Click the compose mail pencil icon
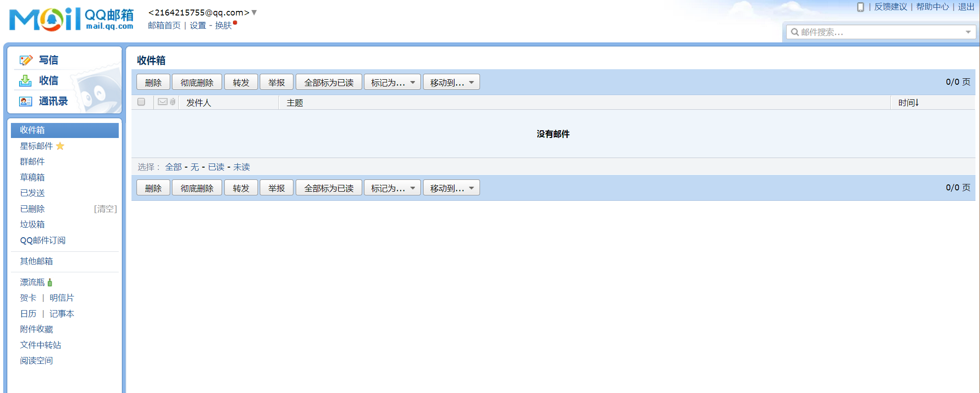The height and width of the screenshot is (393, 980). click(x=25, y=60)
